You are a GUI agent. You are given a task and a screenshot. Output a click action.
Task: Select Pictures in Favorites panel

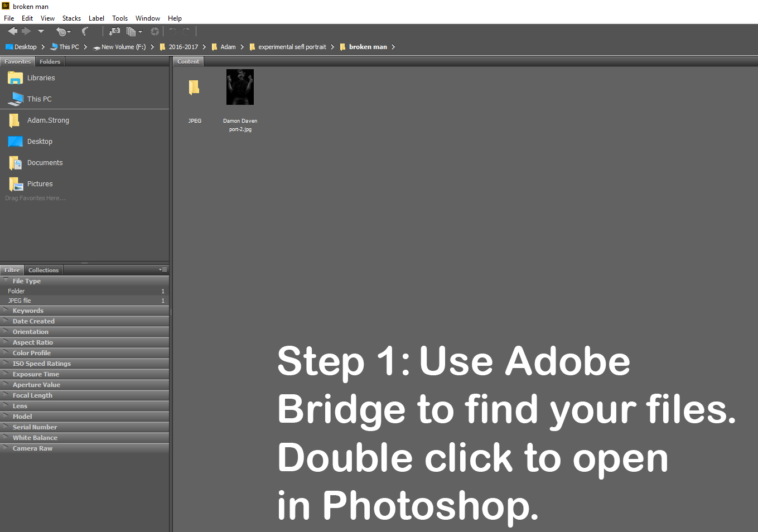40,184
